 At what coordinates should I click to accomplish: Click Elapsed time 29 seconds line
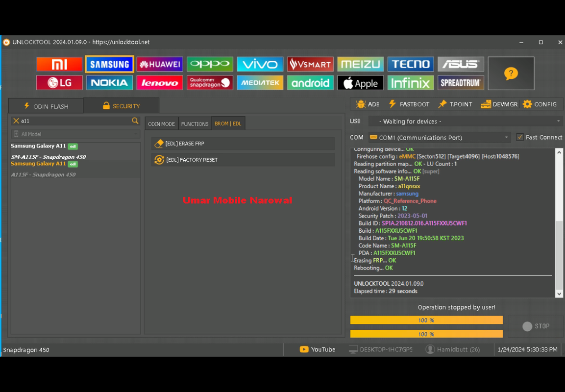(385, 291)
